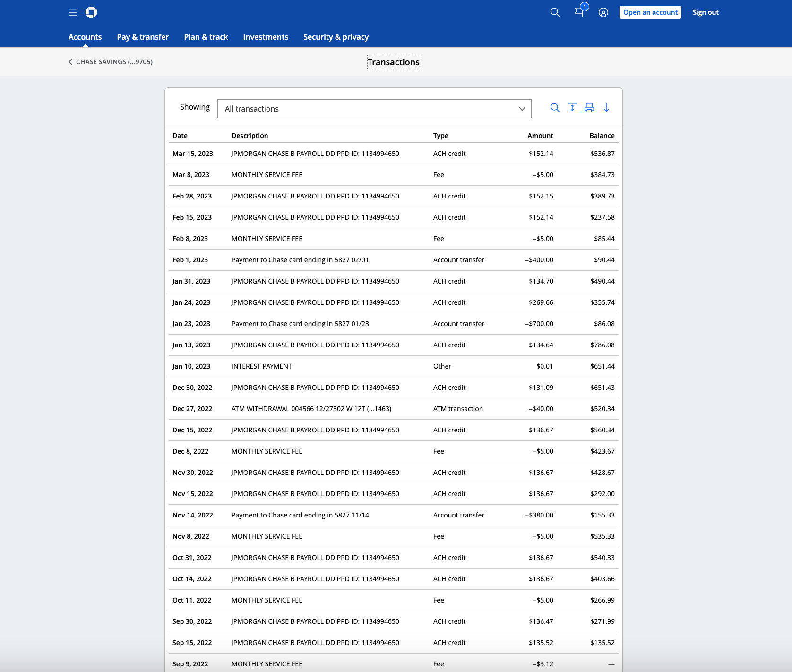
Task: Open the Security & privacy menu
Action: [x=336, y=37]
